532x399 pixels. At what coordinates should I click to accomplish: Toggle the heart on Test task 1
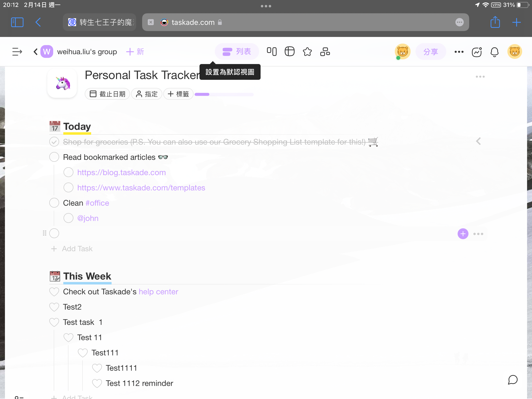(x=54, y=322)
